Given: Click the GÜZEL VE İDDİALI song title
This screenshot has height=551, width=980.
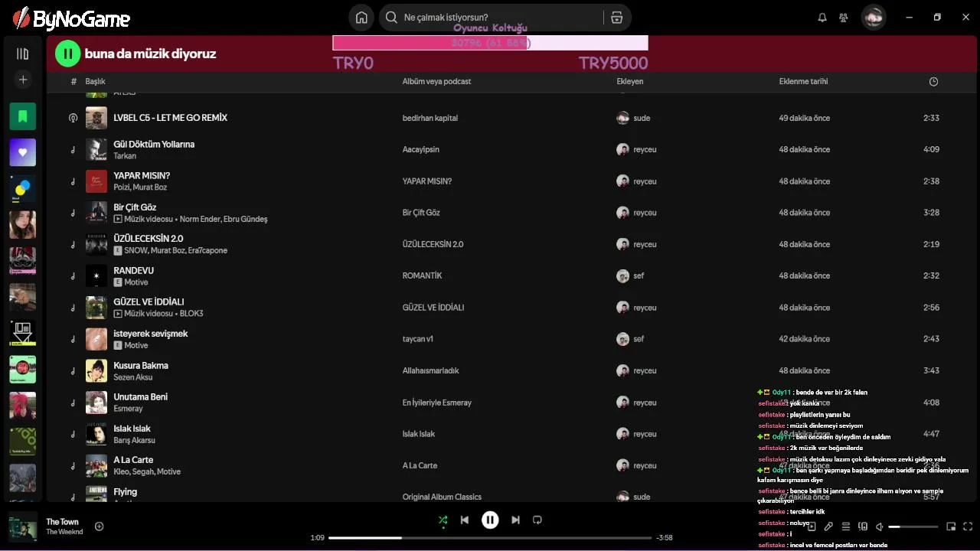Looking at the screenshot, I should point(149,302).
